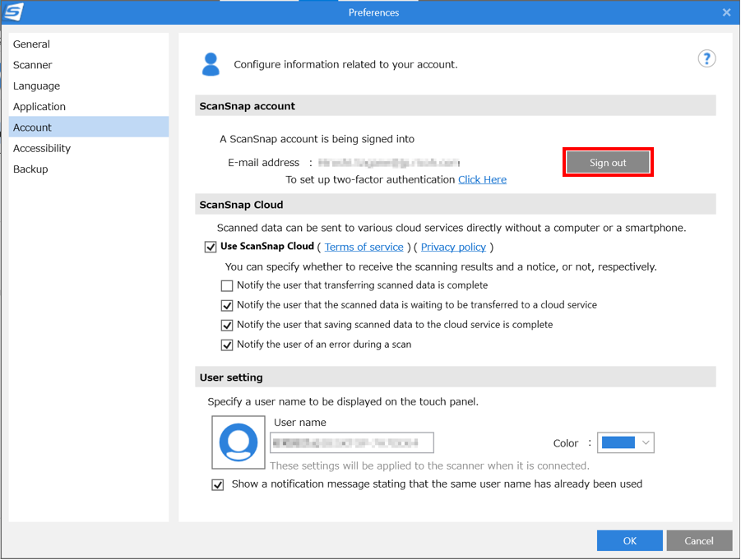Disable notification of error during a scan

[227, 345]
